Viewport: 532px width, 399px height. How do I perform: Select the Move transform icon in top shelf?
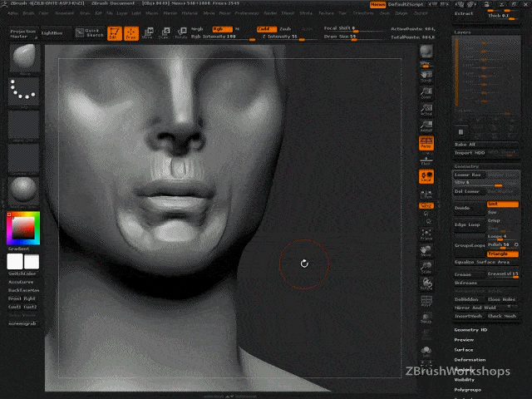(148, 33)
